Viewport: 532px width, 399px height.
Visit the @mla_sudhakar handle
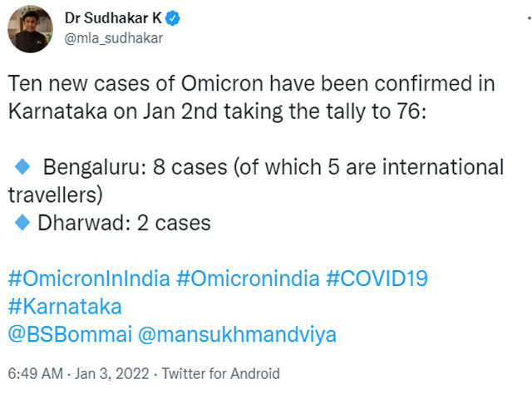tap(114, 38)
